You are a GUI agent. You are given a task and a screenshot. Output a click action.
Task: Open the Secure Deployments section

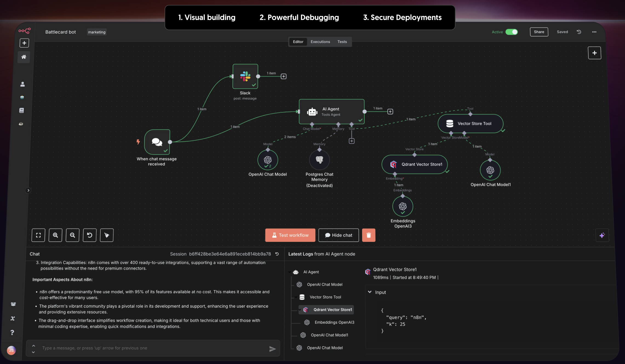(402, 18)
